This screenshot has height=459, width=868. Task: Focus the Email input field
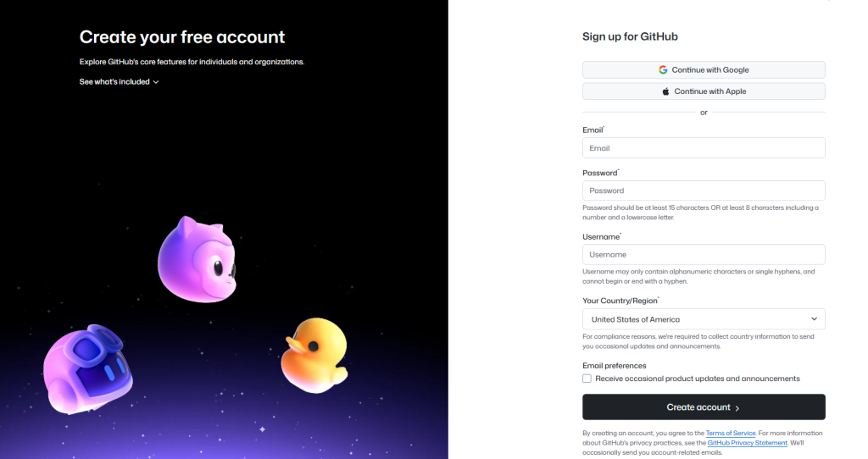pos(704,148)
